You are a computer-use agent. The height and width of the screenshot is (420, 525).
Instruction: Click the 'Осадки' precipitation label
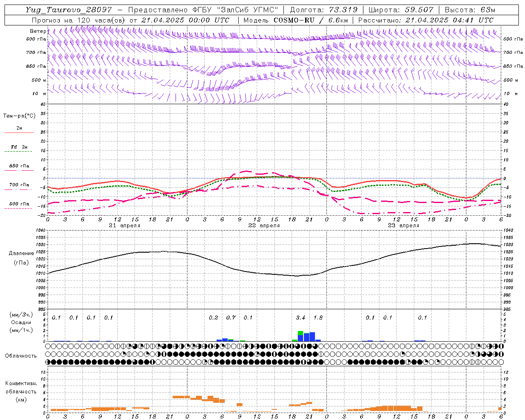21,322
